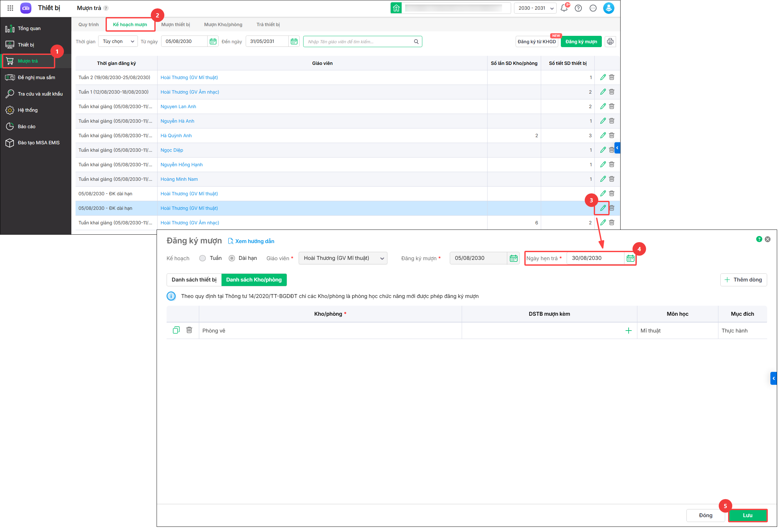
Task: Open calendar for Đến ngày field
Action: click(x=294, y=41)
